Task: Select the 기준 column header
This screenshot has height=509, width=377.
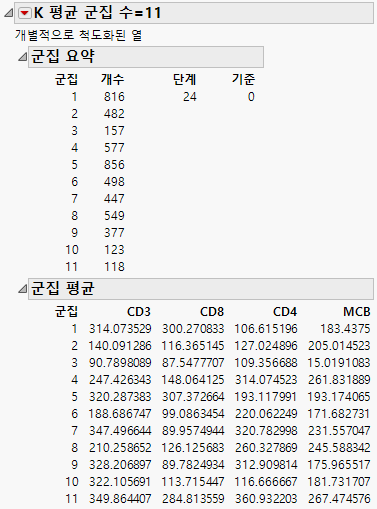Action: [x=243, y=79]
